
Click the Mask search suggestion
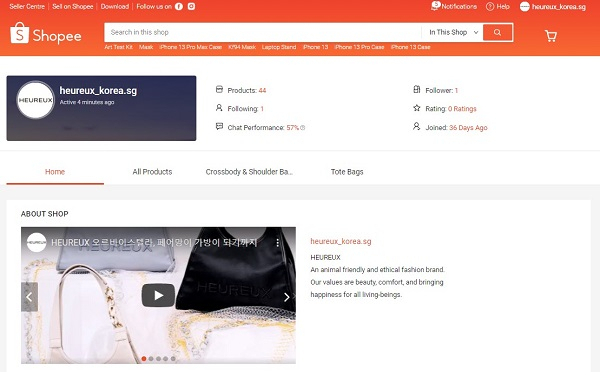click(x=146, y=47)
